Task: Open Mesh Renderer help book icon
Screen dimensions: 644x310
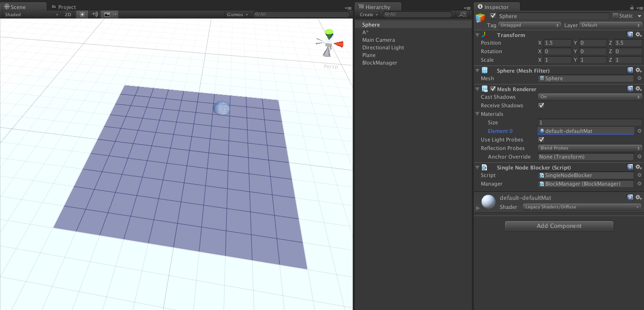Action: coord(630,89)
